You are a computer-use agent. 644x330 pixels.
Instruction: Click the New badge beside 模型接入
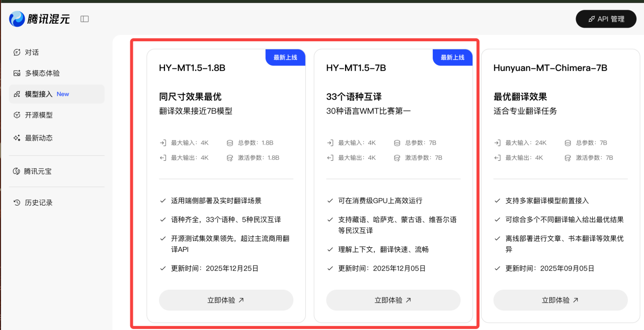tap(63, 94)
